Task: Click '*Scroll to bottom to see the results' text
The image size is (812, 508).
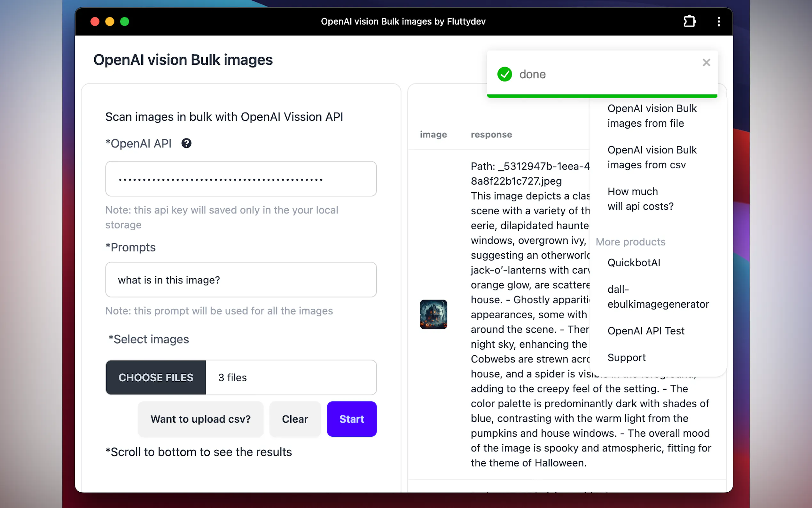Action: [x=199, y=452]
